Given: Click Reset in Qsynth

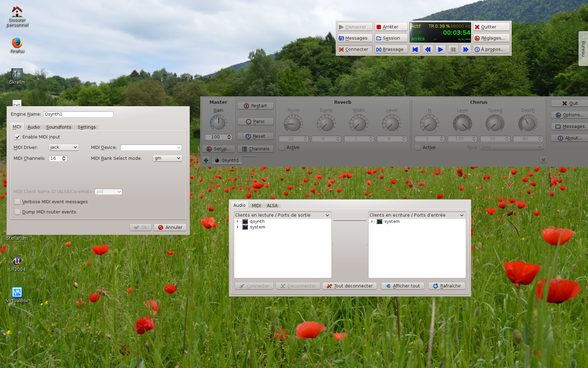Looking at the screenshot, I should point(255,136).
